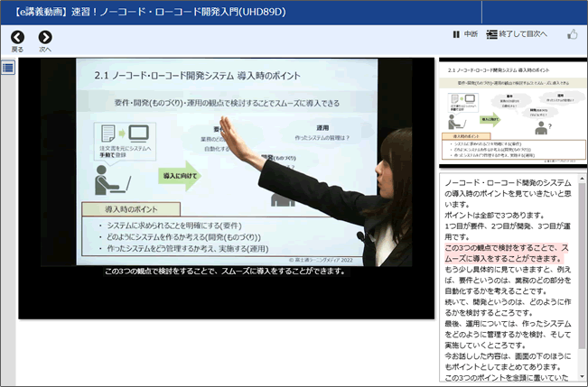Viewport: 588px width, 387px height.
Task: Click the video subtitle caption text
Action: [225, 271]
